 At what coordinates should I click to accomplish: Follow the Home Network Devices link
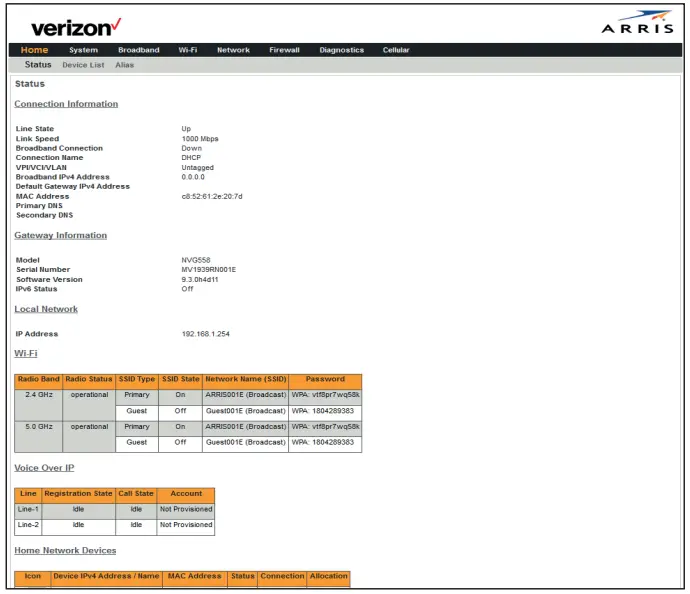[x=65, y=550]
